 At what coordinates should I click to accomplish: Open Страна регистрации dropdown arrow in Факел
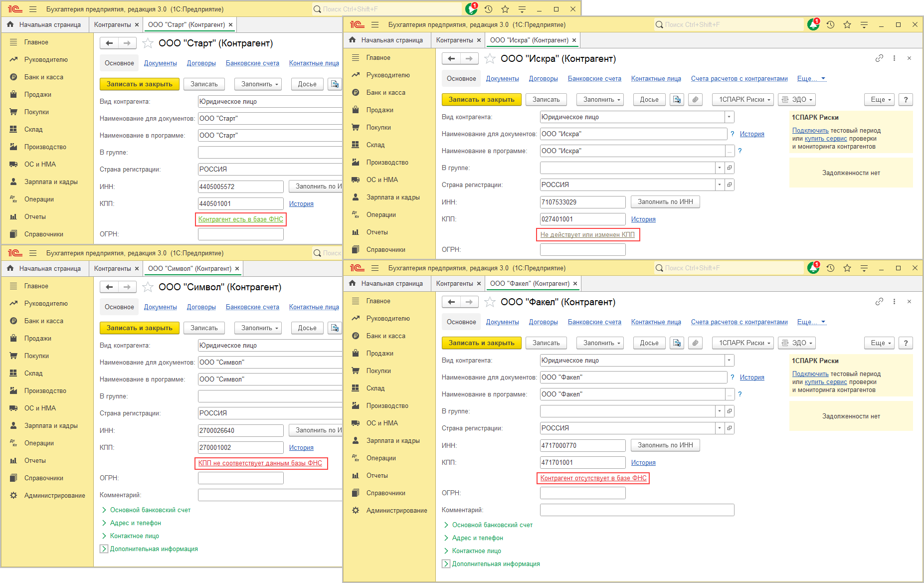tap(720, 428)
